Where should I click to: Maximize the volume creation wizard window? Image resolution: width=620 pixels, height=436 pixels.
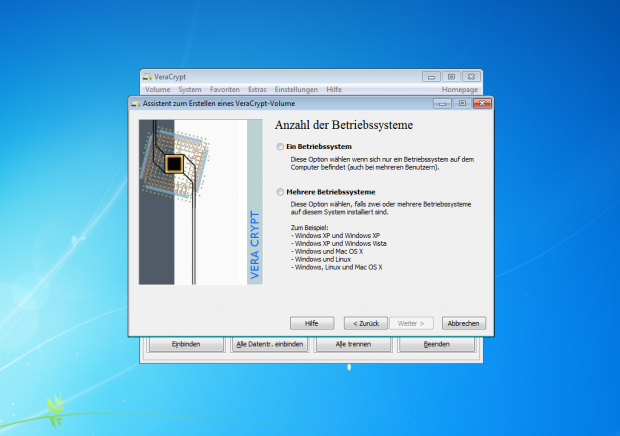point(462,104)
